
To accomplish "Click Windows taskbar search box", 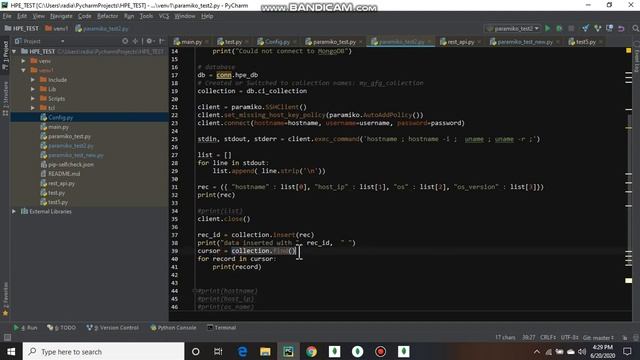I will tap(103, 351).
